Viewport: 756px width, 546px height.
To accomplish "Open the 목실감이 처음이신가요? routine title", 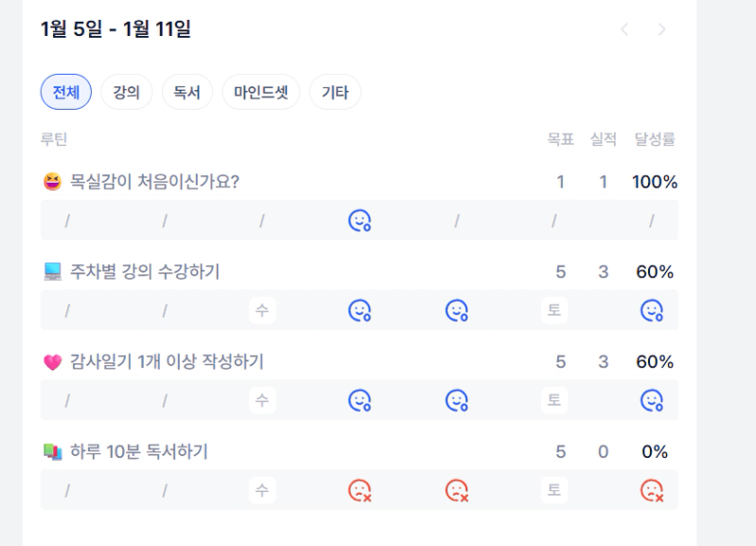I will (154, 182).
